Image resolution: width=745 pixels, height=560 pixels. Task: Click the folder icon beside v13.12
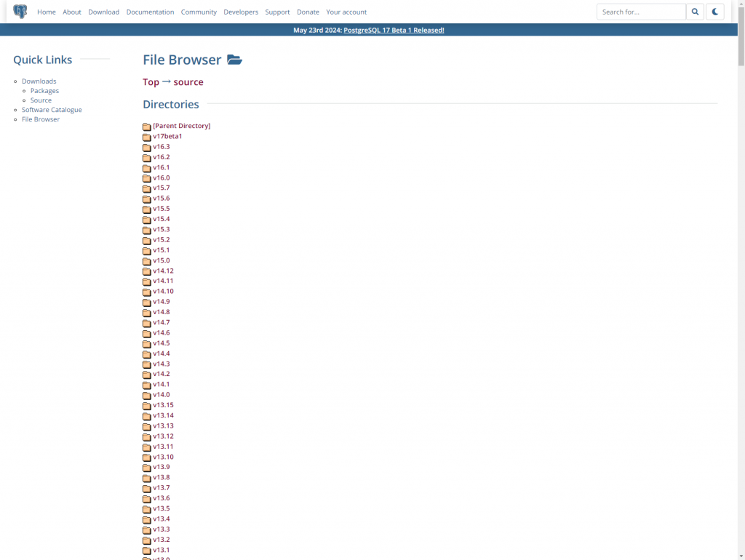pos(147,436)
